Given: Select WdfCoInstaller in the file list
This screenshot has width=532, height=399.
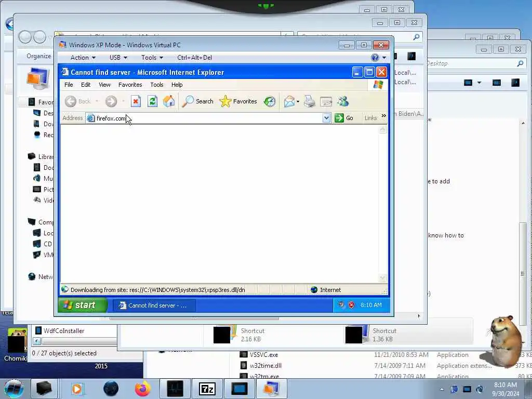Looking at the screenshot, I should 64,331.
